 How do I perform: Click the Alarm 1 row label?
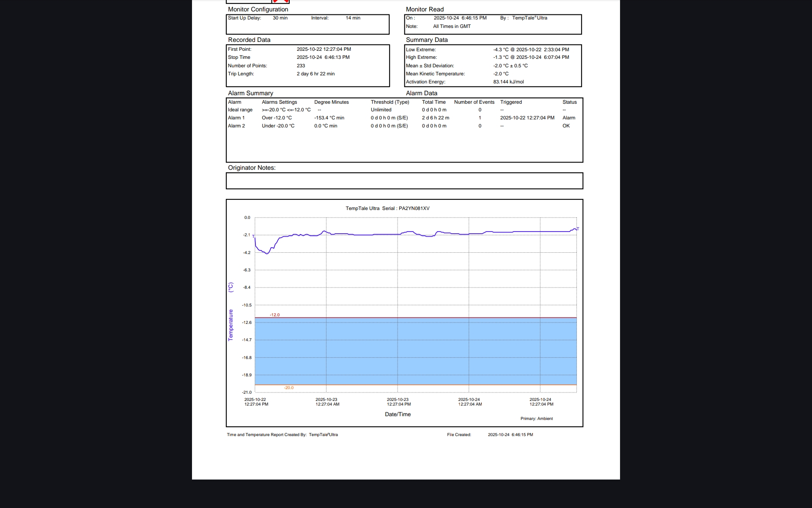236,118
